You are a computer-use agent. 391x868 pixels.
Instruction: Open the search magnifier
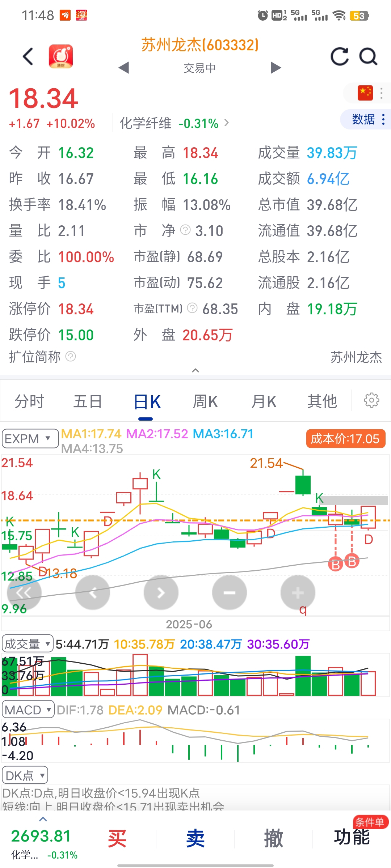[368, 57]
